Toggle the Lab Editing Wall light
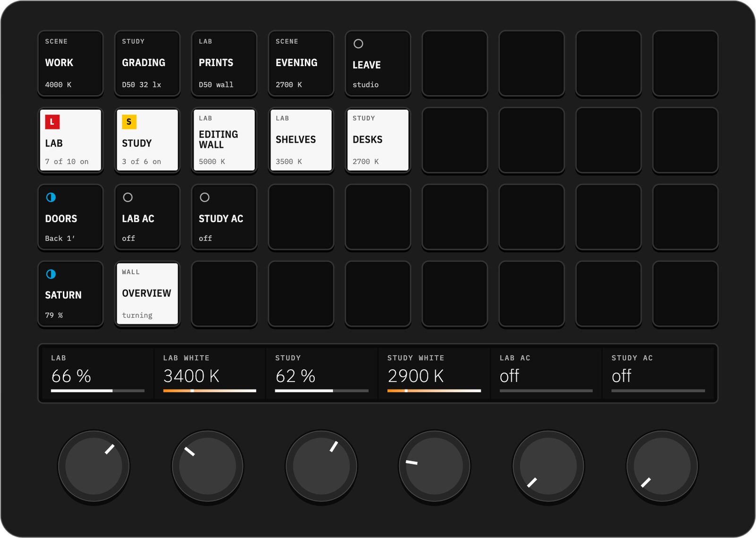 (x=224, y=140)
